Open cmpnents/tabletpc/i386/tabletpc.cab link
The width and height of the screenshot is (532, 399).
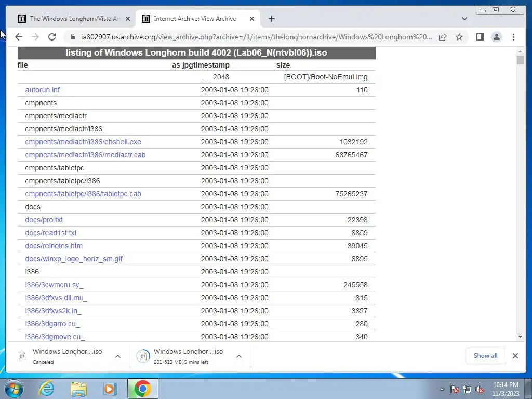pyautogui.click(x=83, y=194)
